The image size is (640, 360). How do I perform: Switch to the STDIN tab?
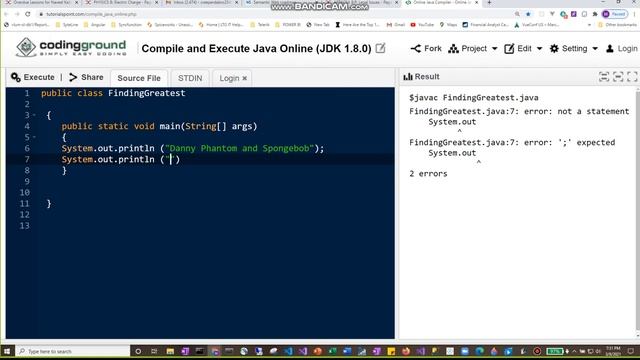pos(190,78)
